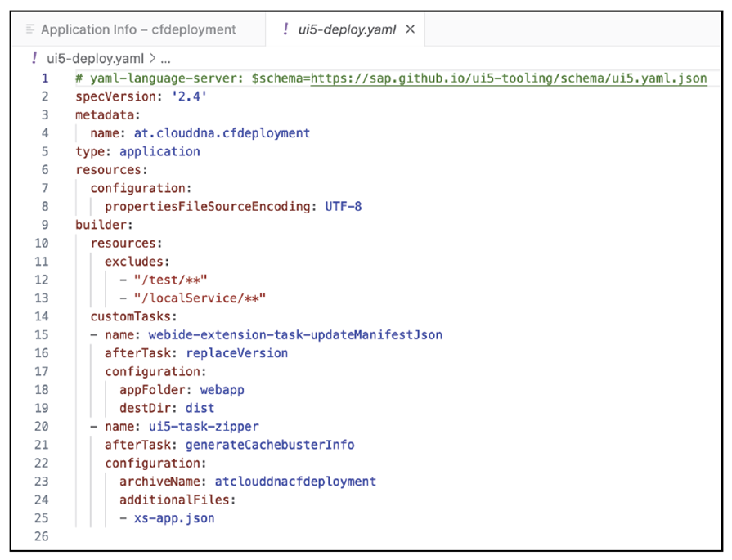Switch to Application Info – cfdeployment tab
The height and width of the screenshot is (560, 732).
coord(138,29)
